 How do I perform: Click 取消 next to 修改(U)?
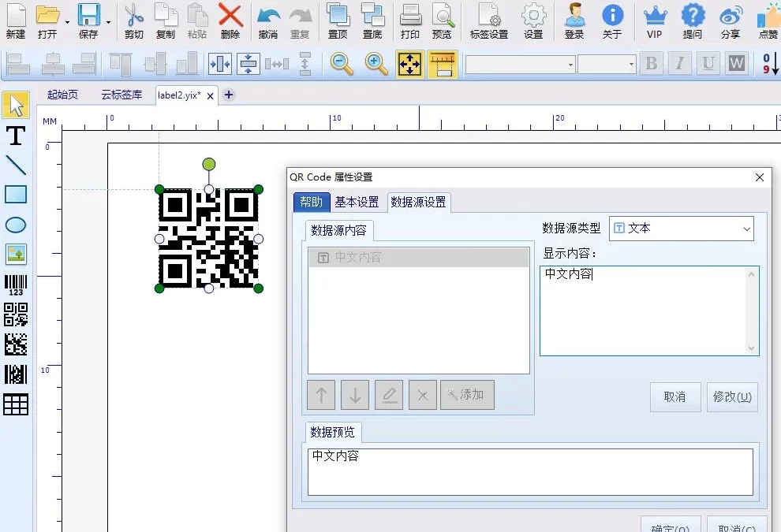point(675,396)
